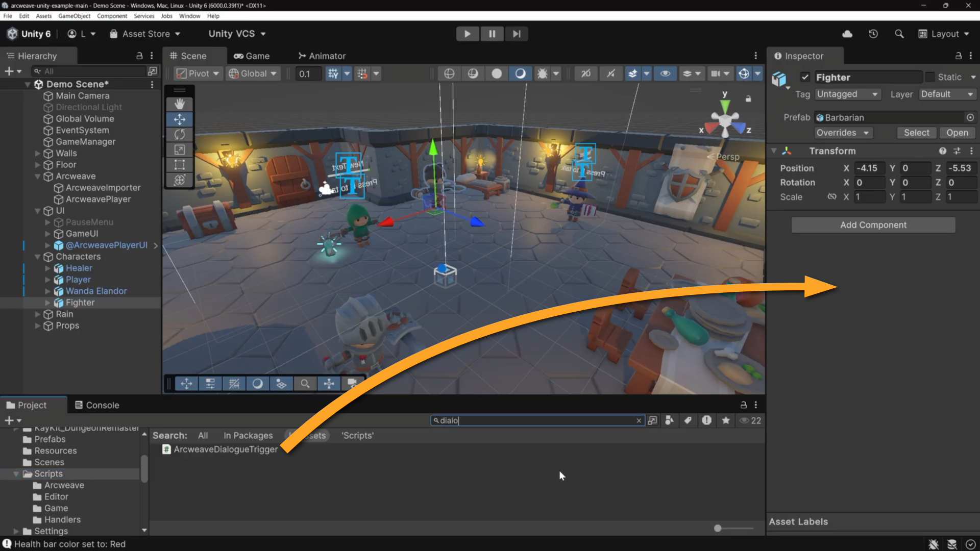The width and height of the screenshot is (980, 551).
Task: Toggle scene visibility eye button
Action: [665, 73]
